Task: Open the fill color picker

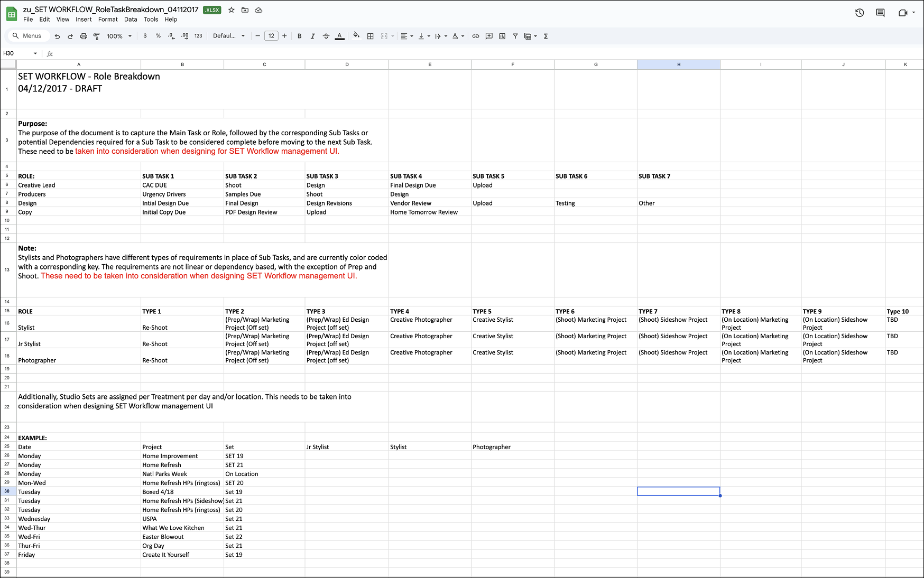Action: pyautogui.click(x=356, y=36)
